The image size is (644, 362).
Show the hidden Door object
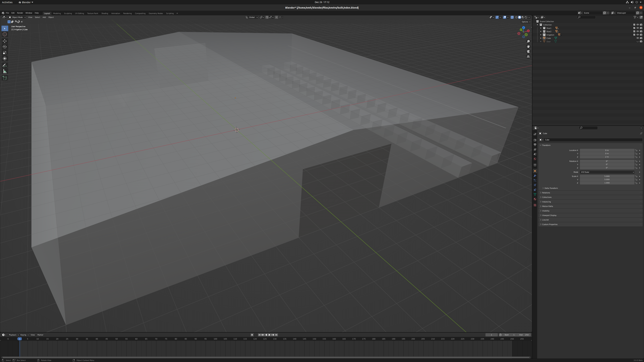point(637,41)
